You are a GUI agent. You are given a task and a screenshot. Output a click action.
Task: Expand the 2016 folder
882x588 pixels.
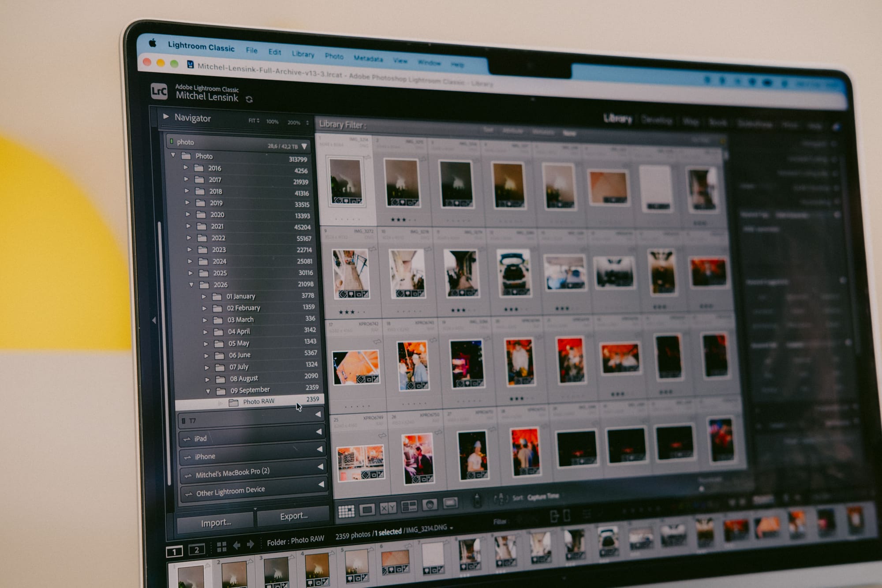186,167
